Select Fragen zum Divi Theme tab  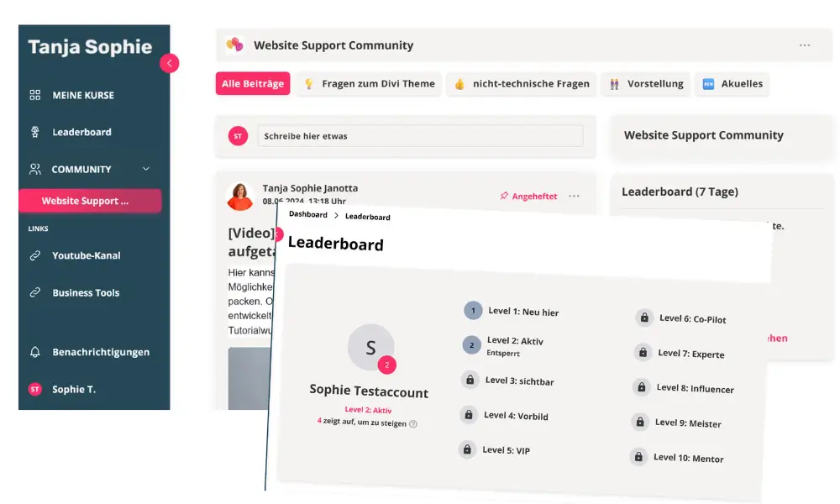370,83
